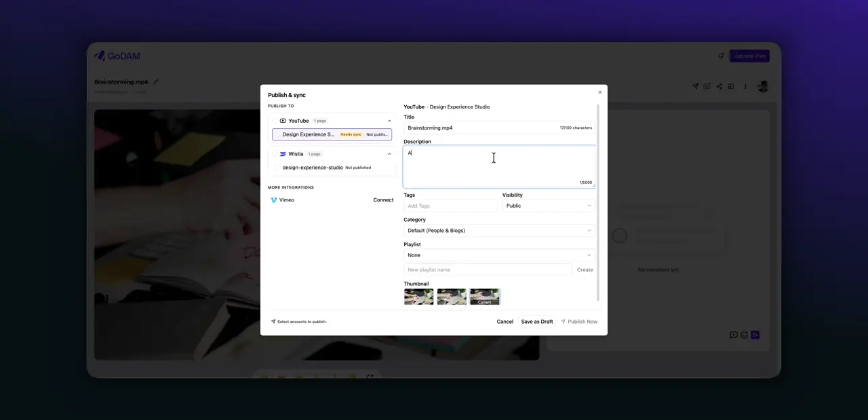Screen dimensions: 868x420
Task: Click the New playlist name field
Action: (x=488, y=270)
